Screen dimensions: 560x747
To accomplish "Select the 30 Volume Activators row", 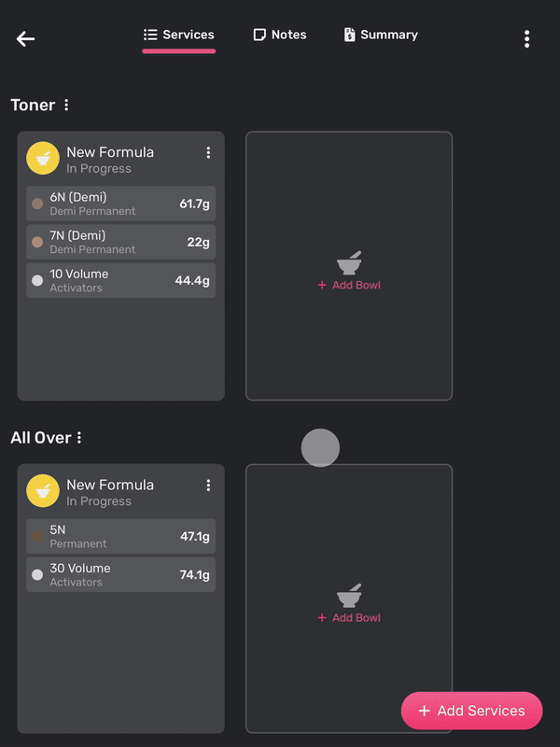I will click(x=120, y=574).
